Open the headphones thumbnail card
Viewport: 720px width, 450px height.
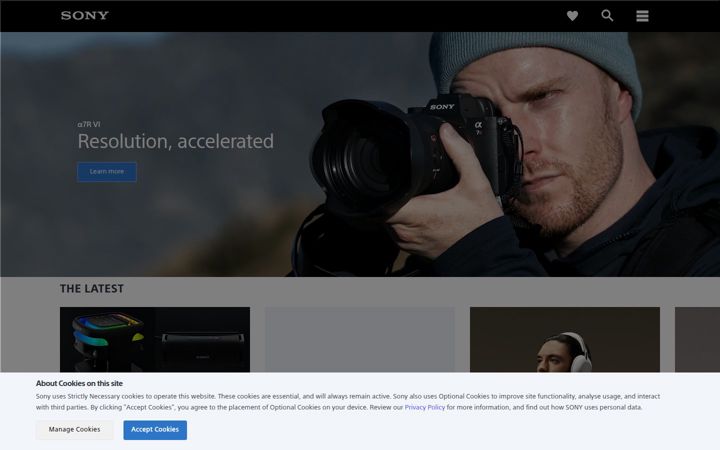click(x=565, y=340)
